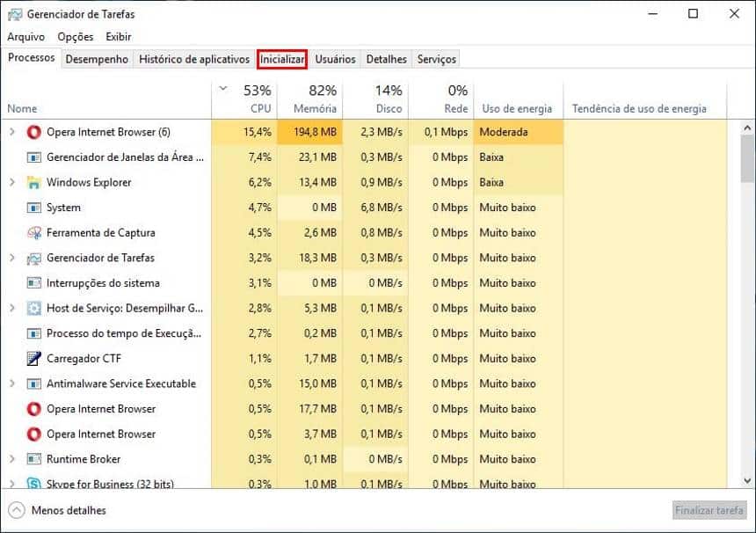The image size is (756, 533).
Task: Sort by the Memória column header
Action: [310, 100]
